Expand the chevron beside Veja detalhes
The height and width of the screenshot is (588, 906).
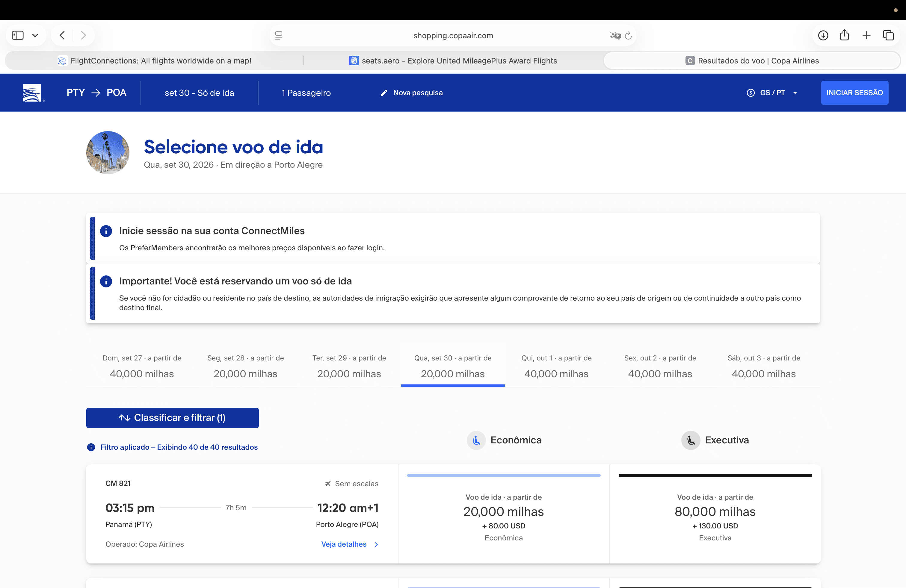pyautogui.click(x=376, y=545)
